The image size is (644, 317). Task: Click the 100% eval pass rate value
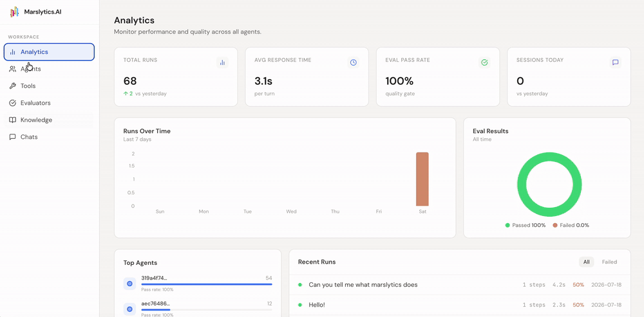[399, 81]
